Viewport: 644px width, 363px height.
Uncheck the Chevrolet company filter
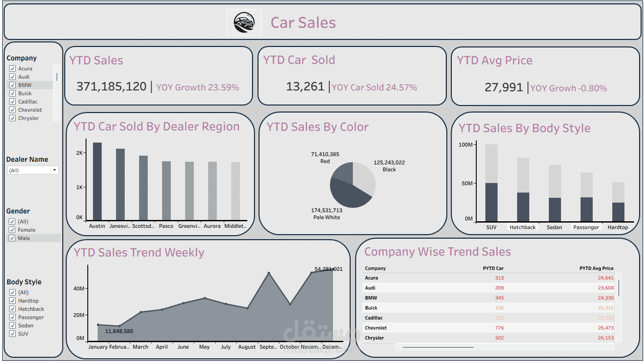coord(12,110)
